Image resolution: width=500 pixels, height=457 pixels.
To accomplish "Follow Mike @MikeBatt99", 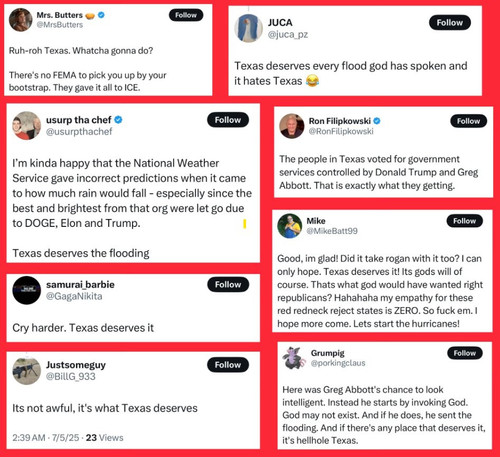I will click(x=464, y=221).
